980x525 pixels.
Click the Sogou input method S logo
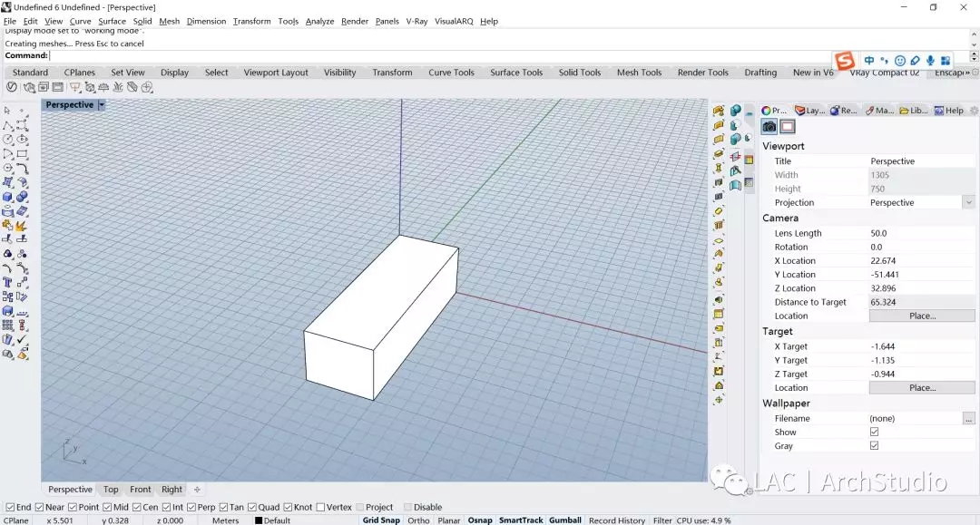click(x=845, y=61)
